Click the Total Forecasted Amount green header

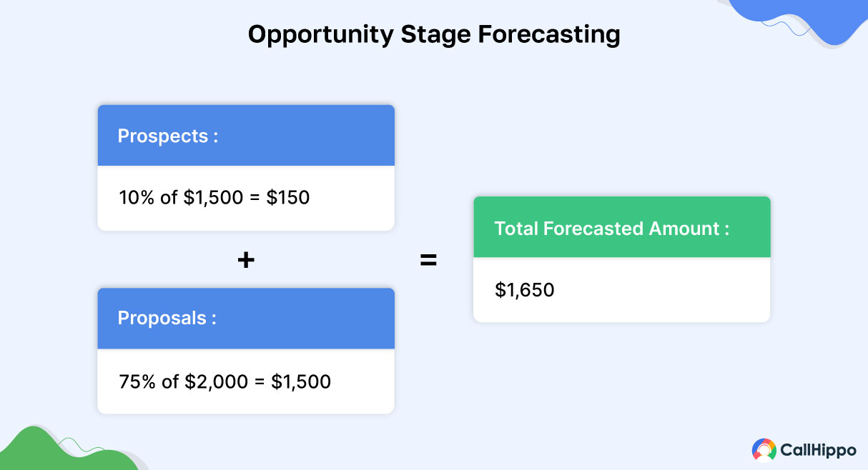(622, 227)
